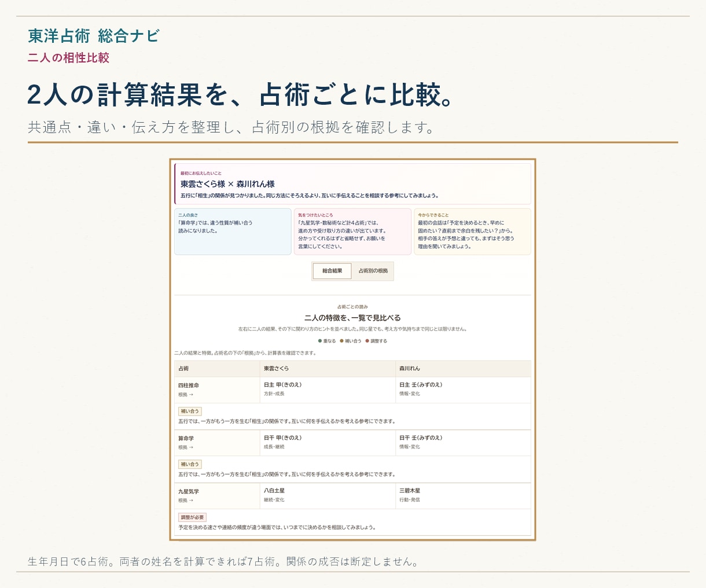The width and height of the screenshot is (706, 588).
Task: Click the 補い合う badge below 算命学 row
Action: (x=190, y=464)
